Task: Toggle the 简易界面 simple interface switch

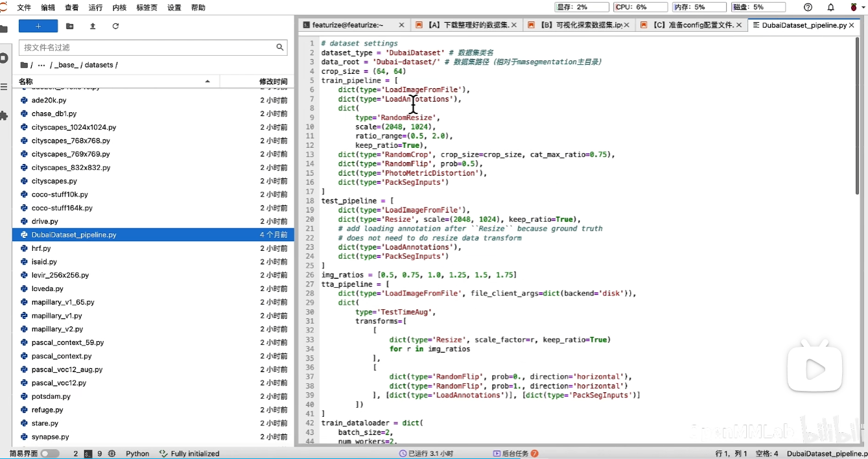Action: tap(50, 454)
